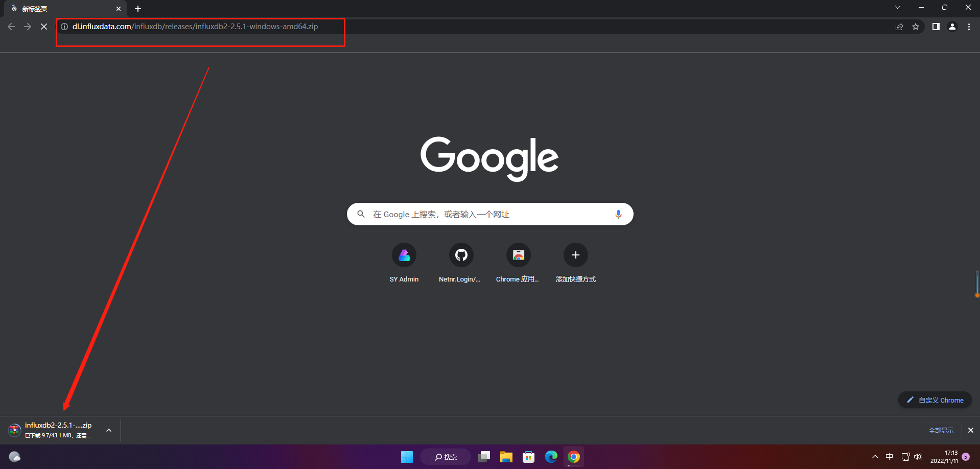The image size is (980, 469).
Task: Click 自定义 Chrome button
Action: point(935,400)
